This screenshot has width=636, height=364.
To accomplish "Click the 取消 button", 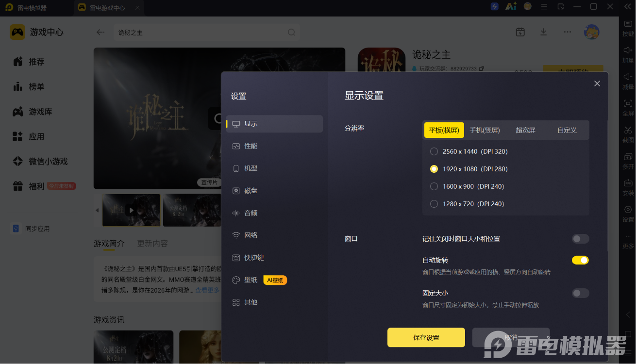I will pyautogui.click(x=511, y=337).
